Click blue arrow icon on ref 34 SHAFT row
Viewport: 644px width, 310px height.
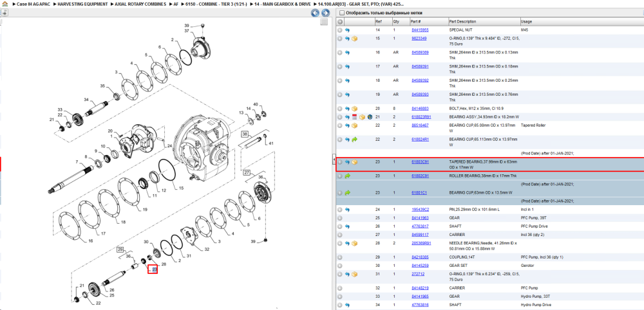click(x=347, y=305)
